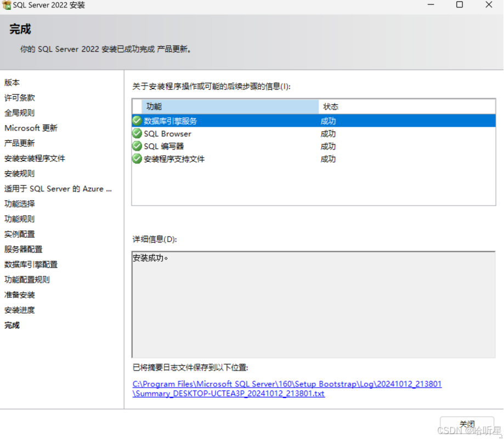Maximize the SQL Server 2022 setup window
The width and height of the screenshot is (504, 439).
(x=460, y=5)
